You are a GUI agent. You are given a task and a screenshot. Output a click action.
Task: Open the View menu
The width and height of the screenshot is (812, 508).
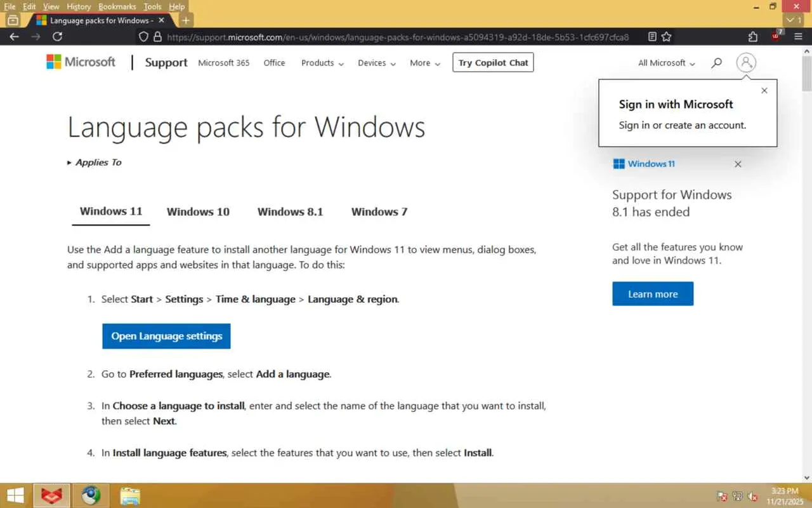51,6
